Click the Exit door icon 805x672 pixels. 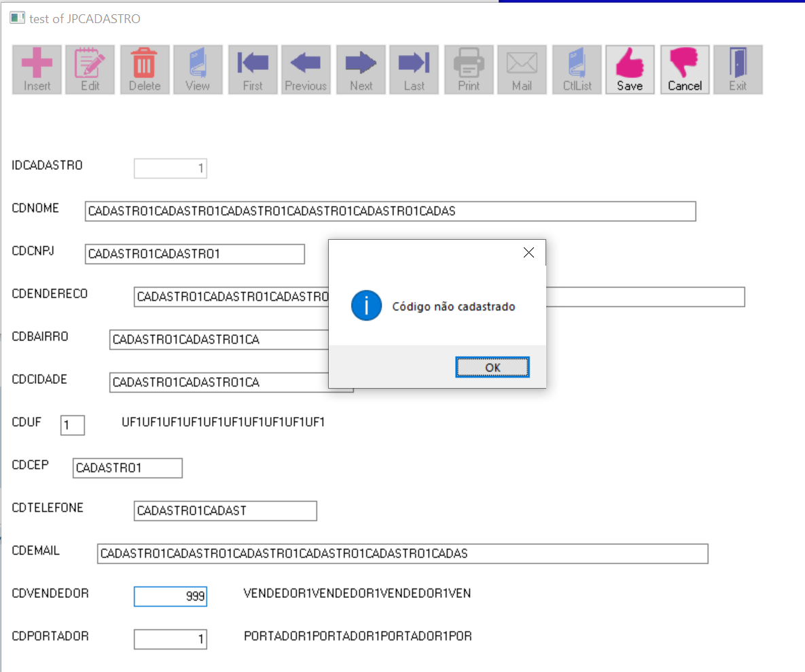tap(738, 63)
